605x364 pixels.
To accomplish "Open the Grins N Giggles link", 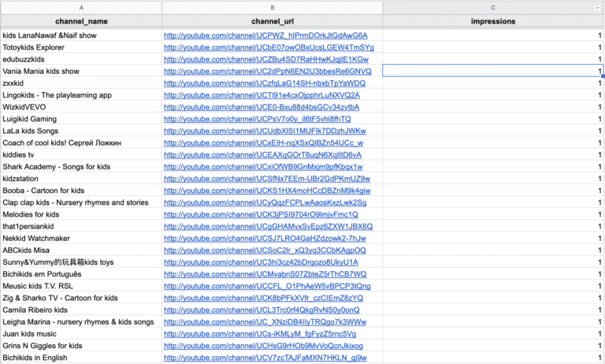I will coord(263,347).
